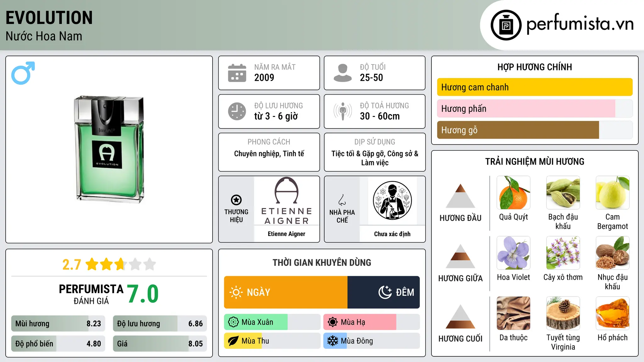The width and height of the screenshot is (644, 362).
Task: Click the moon icon next to Đêm
Action: pos(385,292)
